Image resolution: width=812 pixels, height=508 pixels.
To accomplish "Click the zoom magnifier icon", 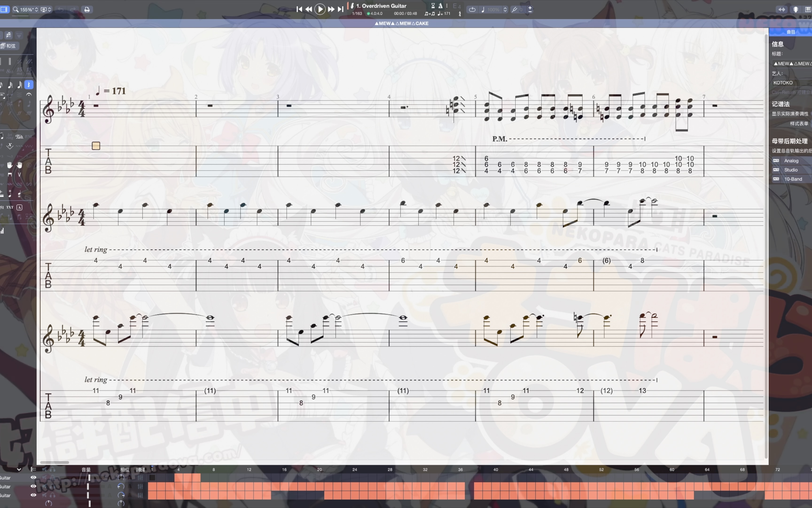I will tap(16, 9).
